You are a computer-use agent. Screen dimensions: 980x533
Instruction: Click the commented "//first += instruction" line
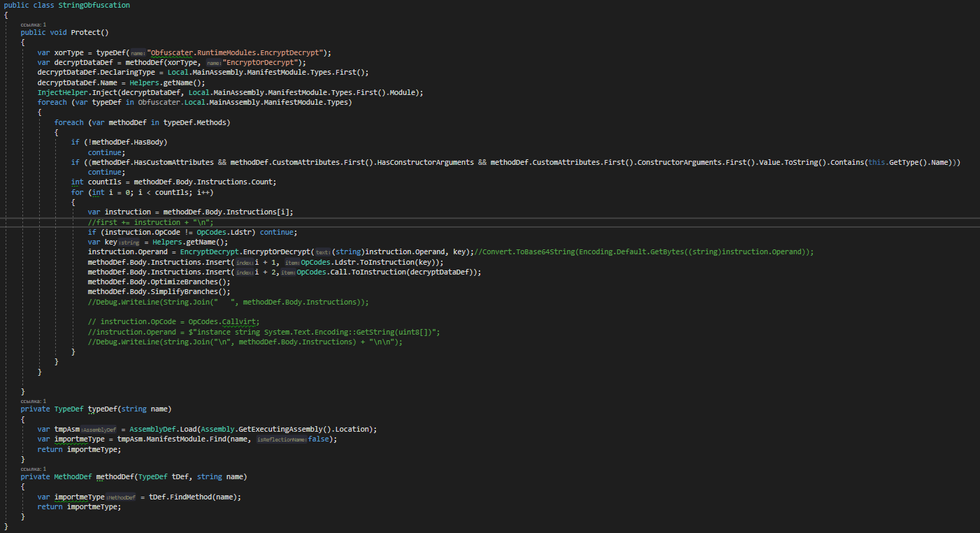pyautogui.click(x=150, y=222)
